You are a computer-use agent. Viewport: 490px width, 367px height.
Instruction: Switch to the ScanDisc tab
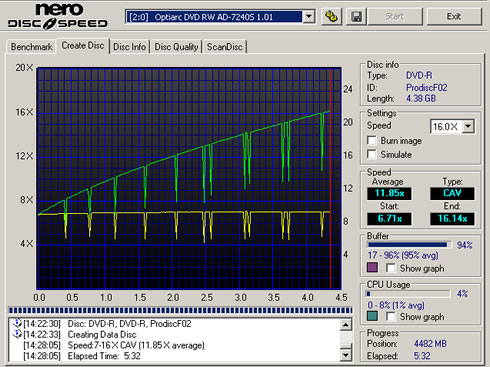(x=225, y=47)
